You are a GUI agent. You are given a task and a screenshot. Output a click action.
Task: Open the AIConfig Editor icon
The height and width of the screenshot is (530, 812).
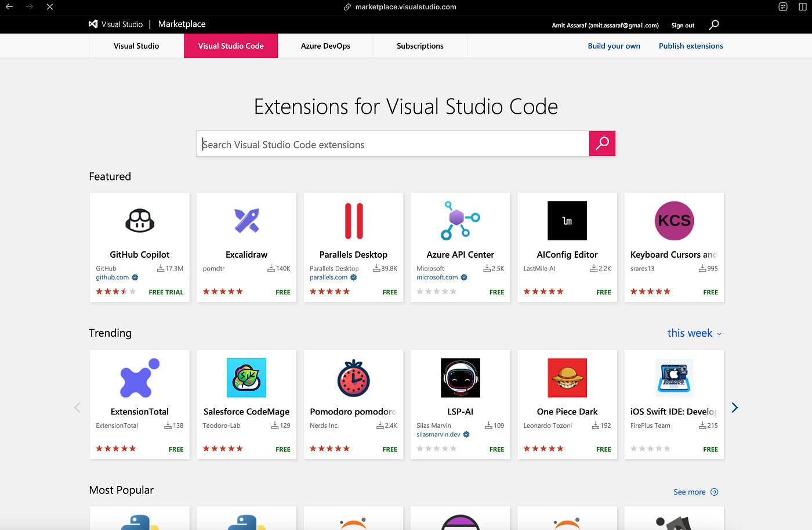[567, 221]
